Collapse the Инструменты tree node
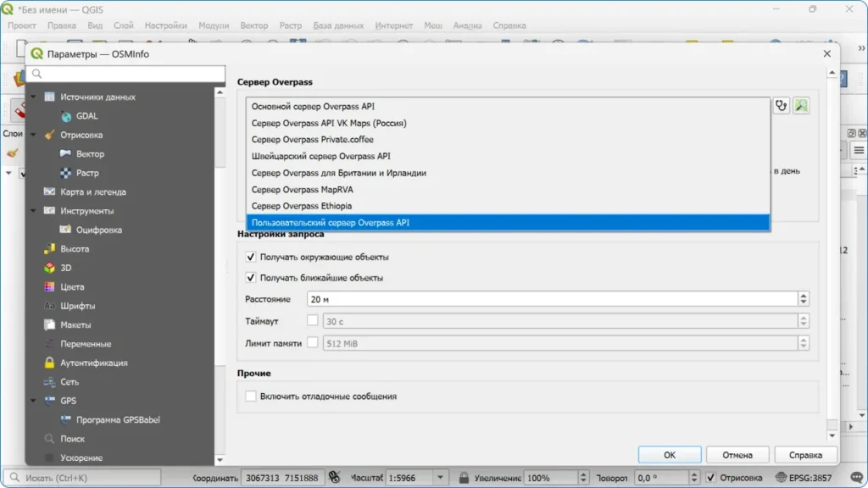The height and width of the screenshot is (488, 868). 33,211
